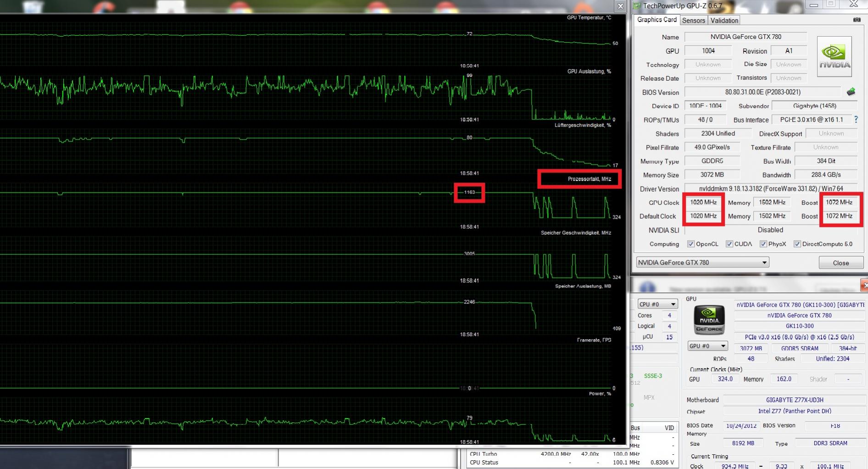
Task: Click the Speicher Auslastung, MB label
Action: pos(583,286)
